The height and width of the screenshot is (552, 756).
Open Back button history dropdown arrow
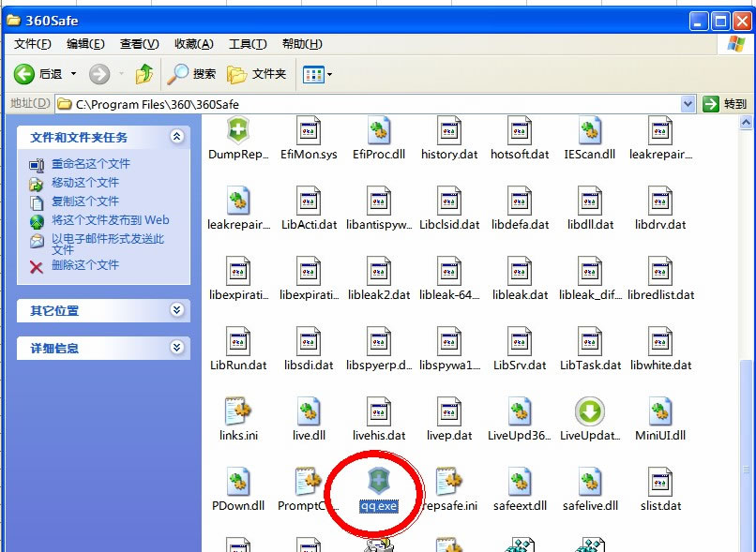(x=74, y=74)
